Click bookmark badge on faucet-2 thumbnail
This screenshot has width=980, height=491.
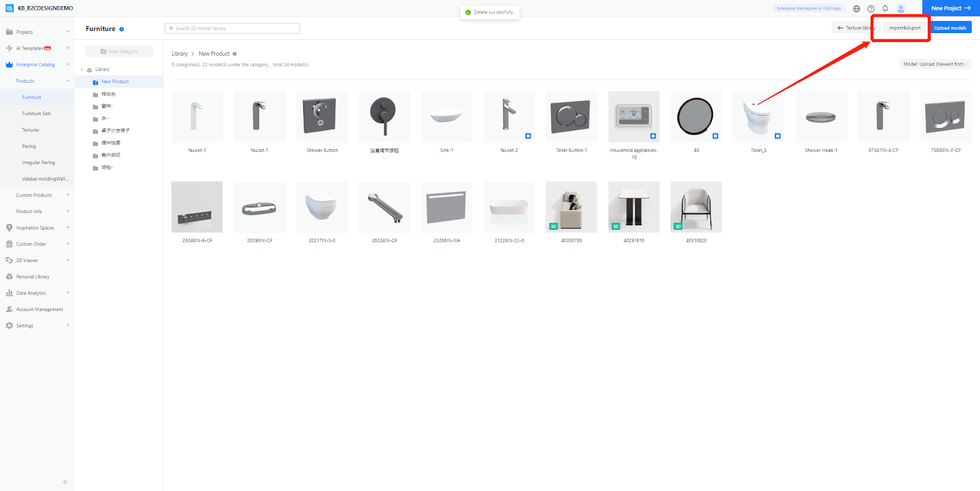click(528, 136)
